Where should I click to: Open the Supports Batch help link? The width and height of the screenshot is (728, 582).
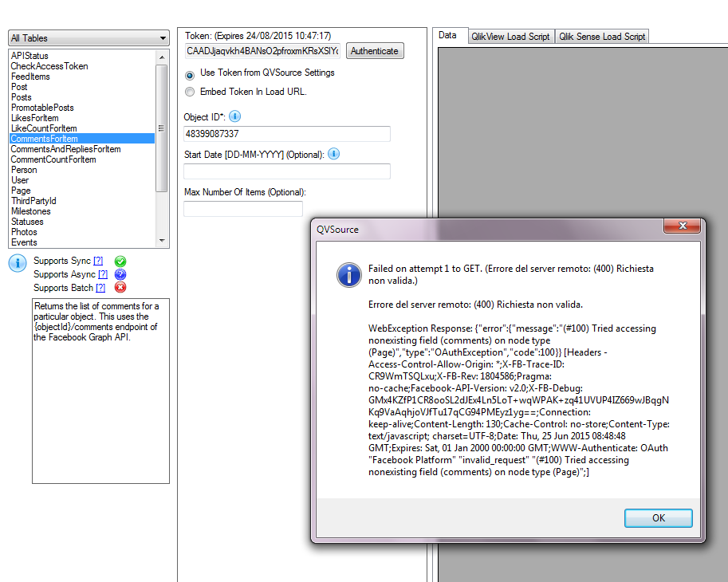pyautogui.click(x=100, y=288)
